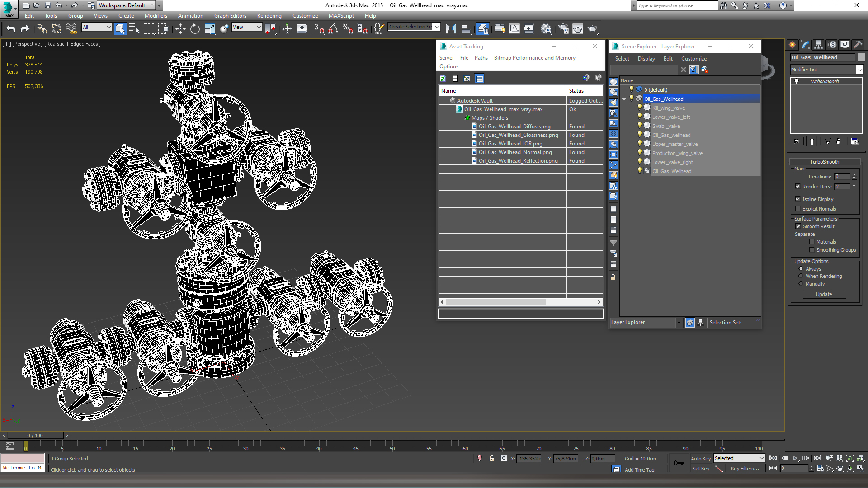
Task: Click the Align tool icon
Action: click(466, 29)
